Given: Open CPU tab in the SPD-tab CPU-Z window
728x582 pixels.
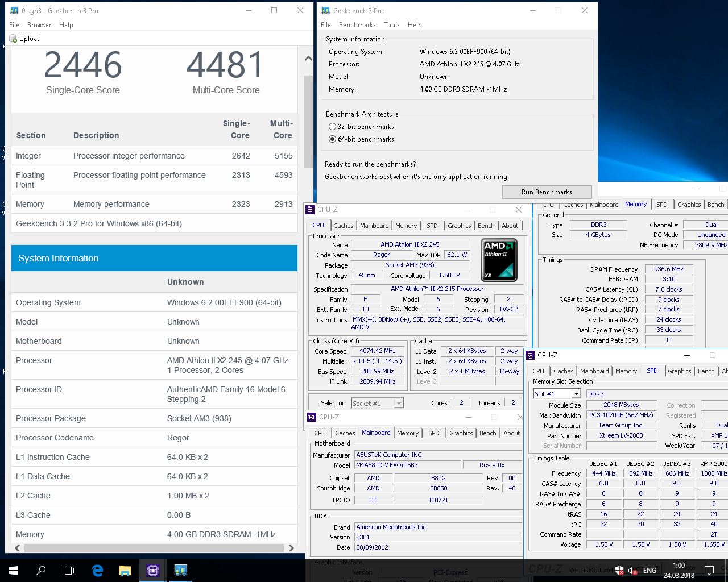Looking at the screenshot, I should coord(539,371).
